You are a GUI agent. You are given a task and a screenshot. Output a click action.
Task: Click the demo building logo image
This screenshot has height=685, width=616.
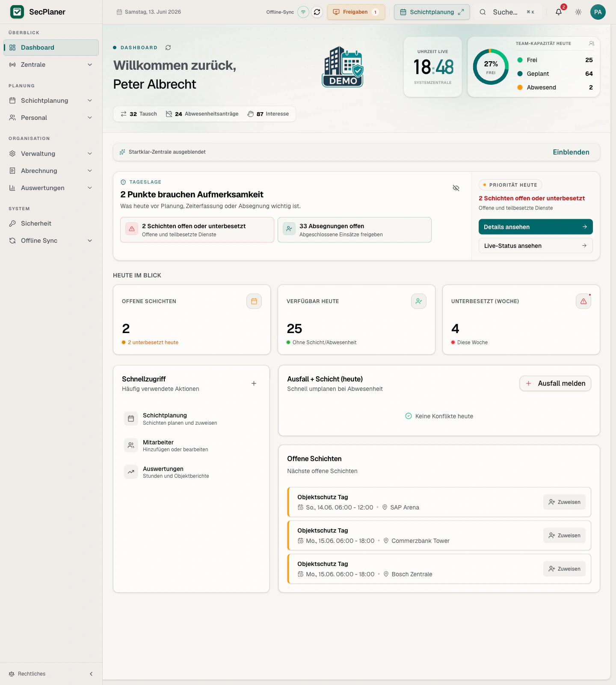click(x=343, y=67)
